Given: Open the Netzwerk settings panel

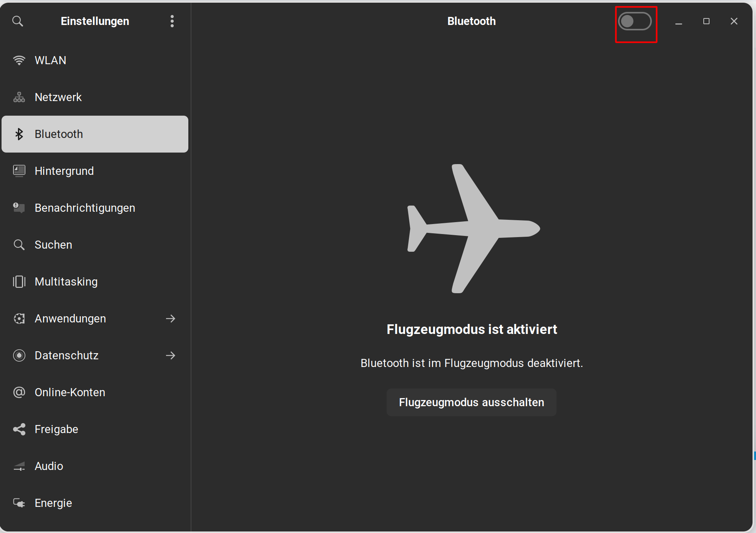Looking at the screenshot, I should coord(95,97).
